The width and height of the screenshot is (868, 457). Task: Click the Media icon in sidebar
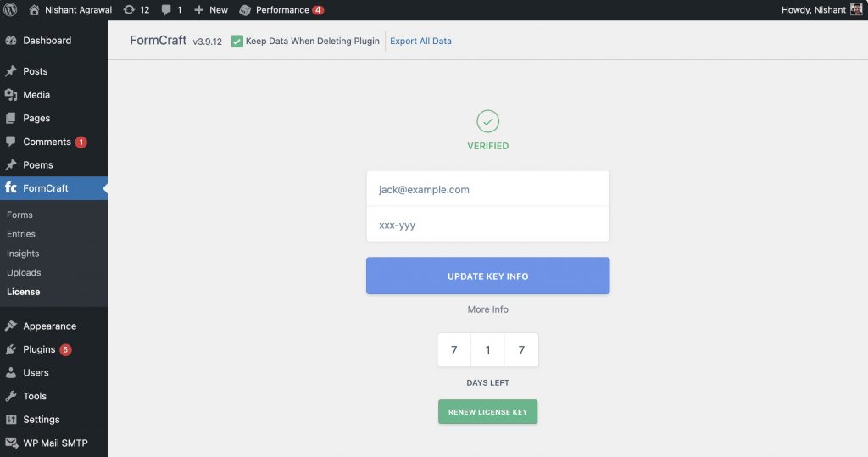(x=11, y=95)
